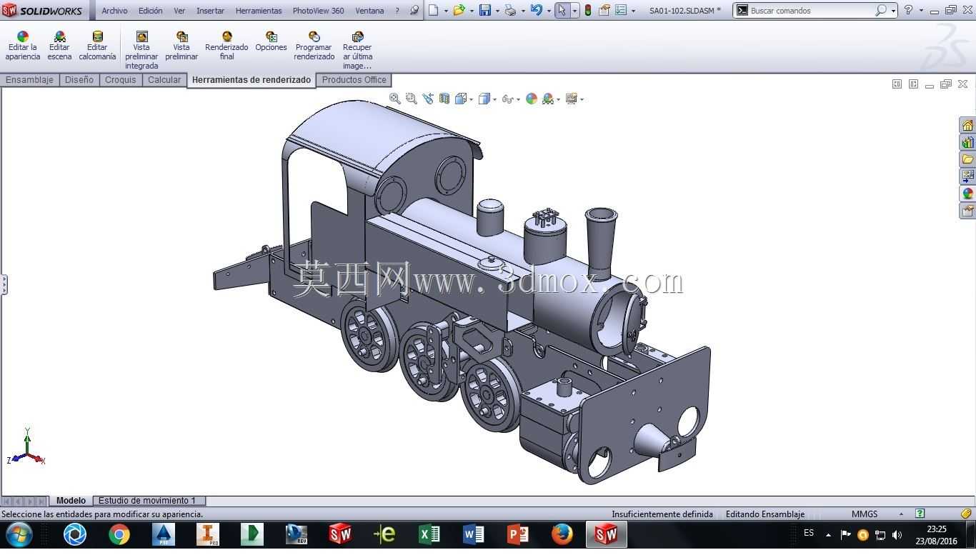Open Appearances color ball tab in task pane
The height and width of the screenshot is (560, 976).
coord(967,194)
